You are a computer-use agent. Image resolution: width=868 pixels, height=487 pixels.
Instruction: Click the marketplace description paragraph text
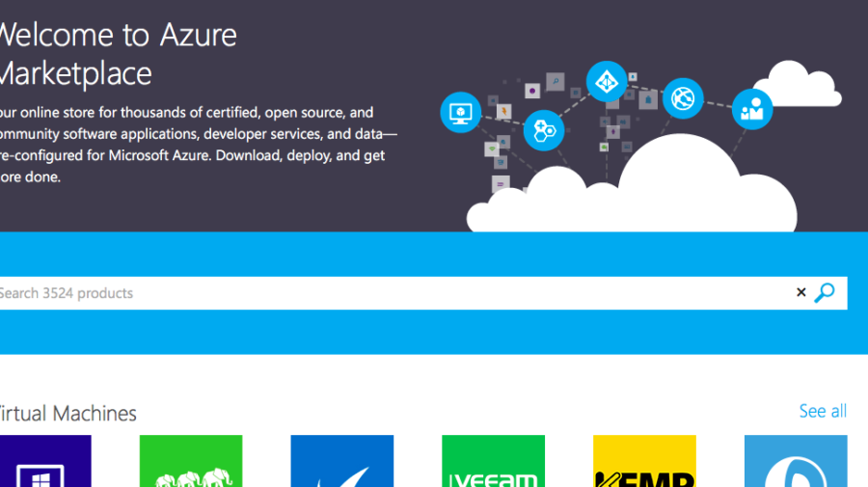click(193, 145)
